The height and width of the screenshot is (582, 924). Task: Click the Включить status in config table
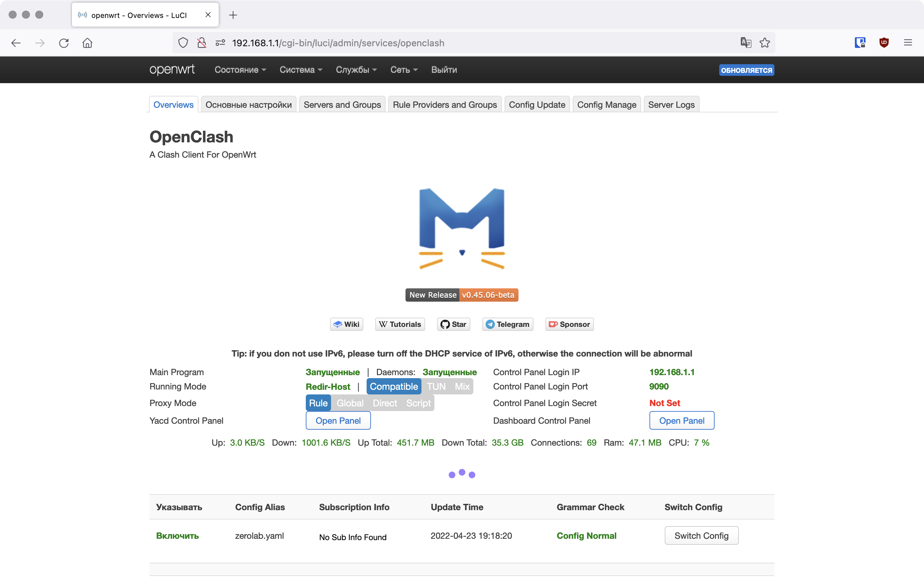click(x=177, y=535)
